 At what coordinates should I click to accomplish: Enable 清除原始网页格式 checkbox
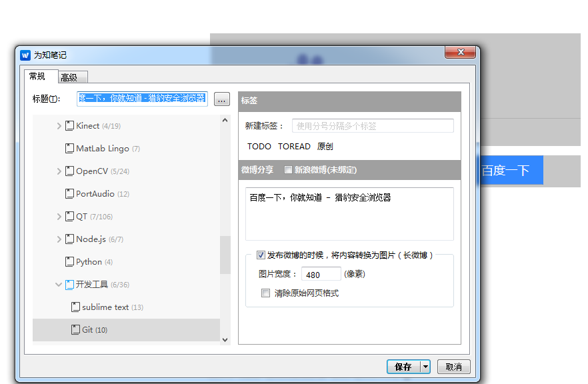pyautogui.click(x=266, y=293)
